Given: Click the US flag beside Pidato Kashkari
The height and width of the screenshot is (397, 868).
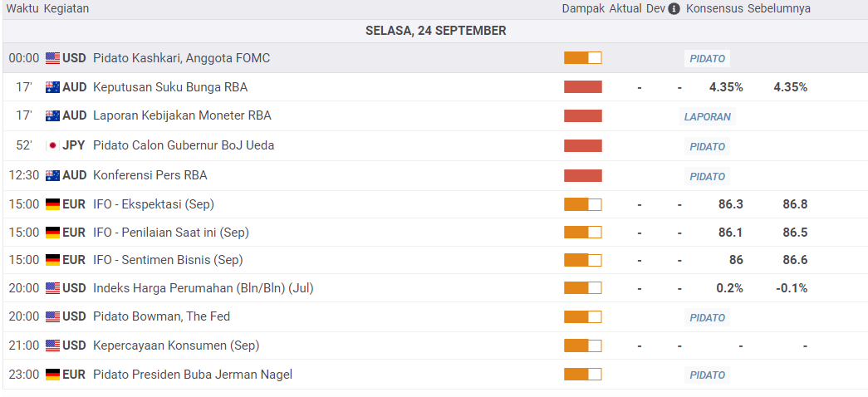Looking at the screenshot, I should pos(52,58).
